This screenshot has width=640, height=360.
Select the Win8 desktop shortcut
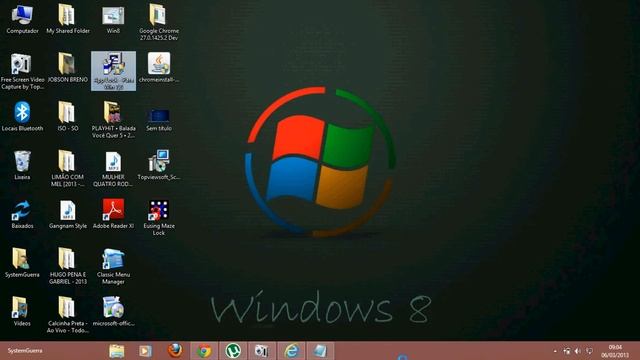tap(113, 19)
